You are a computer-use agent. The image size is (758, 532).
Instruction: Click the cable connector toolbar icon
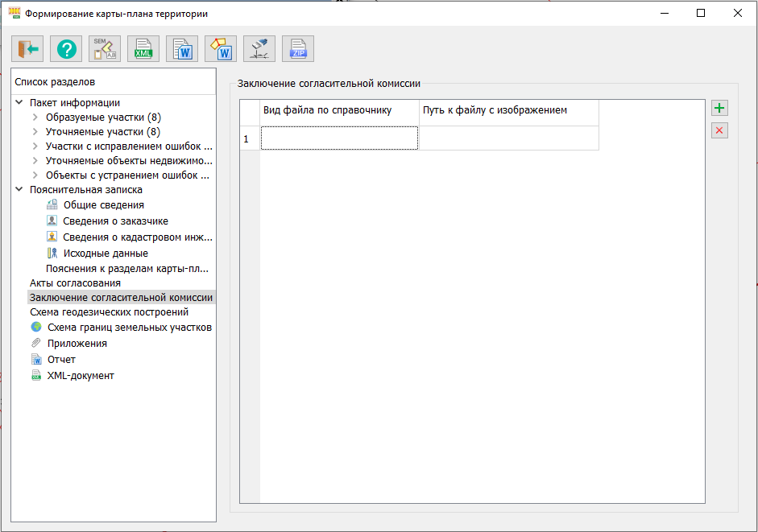(x=259, y=49)
